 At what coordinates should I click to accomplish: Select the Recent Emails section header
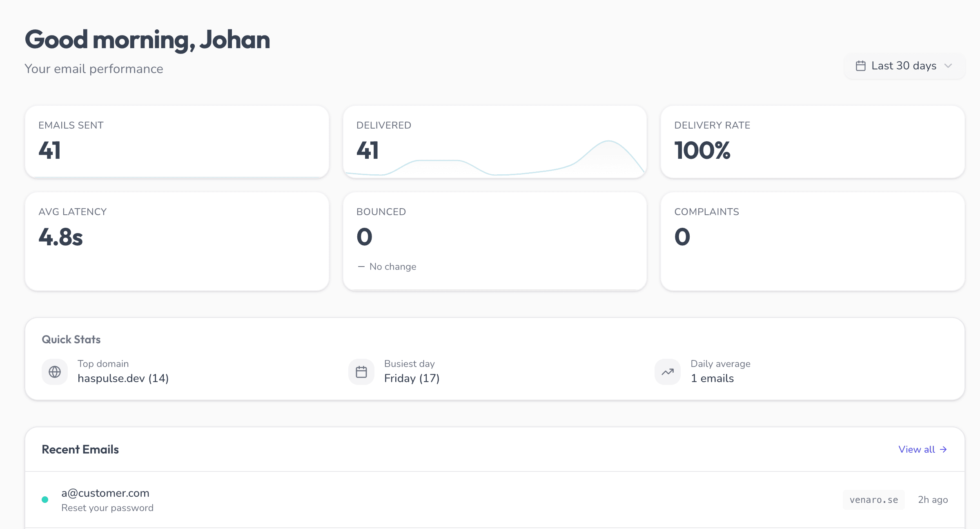[x=80, y=449]
